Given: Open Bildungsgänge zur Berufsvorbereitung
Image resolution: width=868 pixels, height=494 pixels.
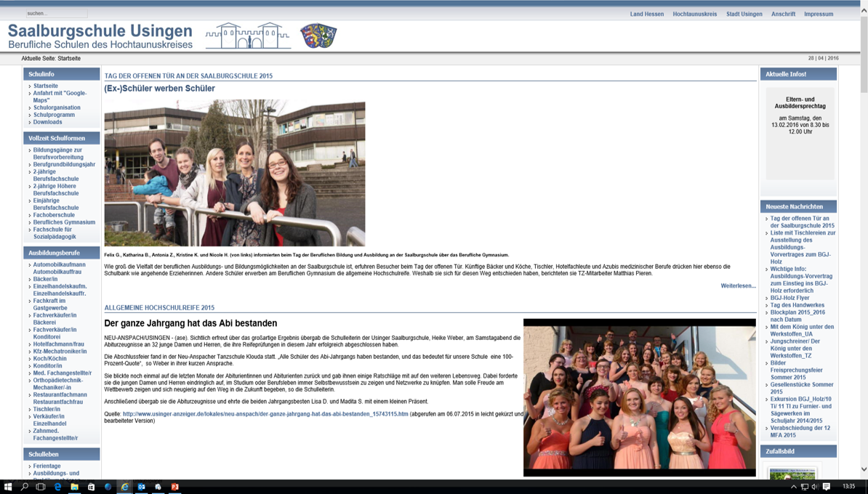Looking at the screenshot, I should (x=58, y=153).
